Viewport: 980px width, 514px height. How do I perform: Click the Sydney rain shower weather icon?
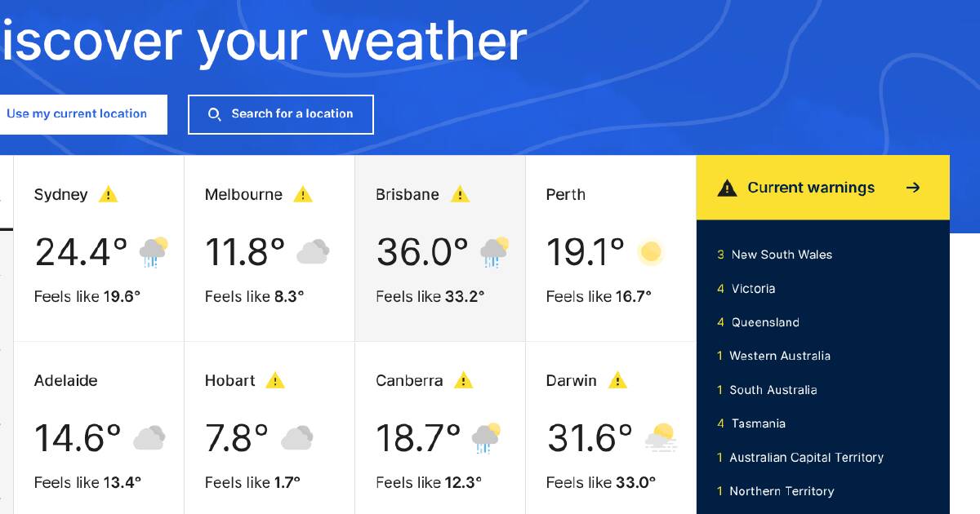pos(154,252)
